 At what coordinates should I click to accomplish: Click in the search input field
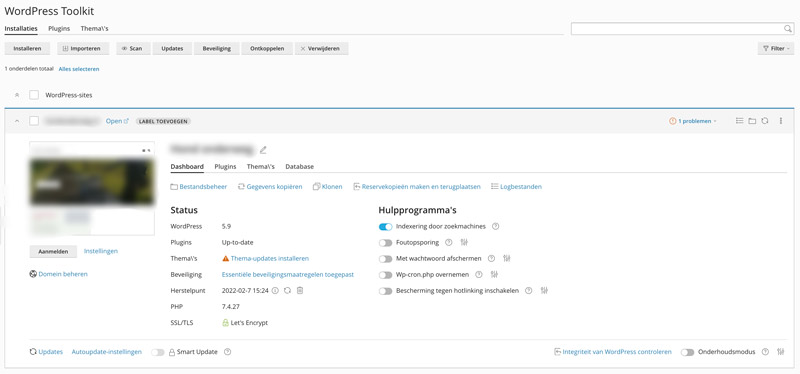point(677,29)
